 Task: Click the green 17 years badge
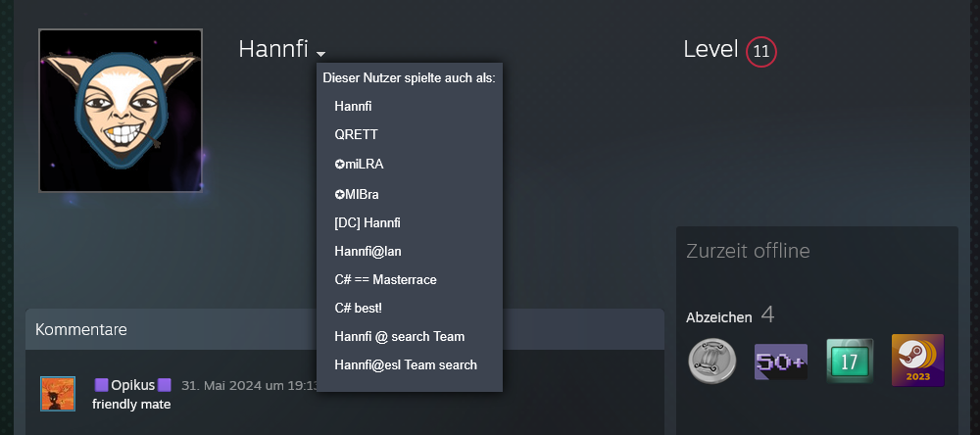849,361
